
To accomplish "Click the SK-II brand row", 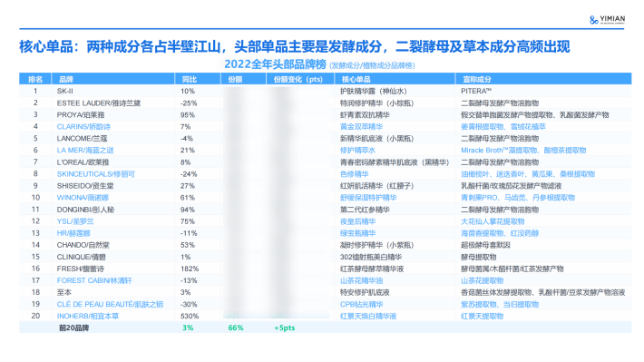I will (326, 91).
